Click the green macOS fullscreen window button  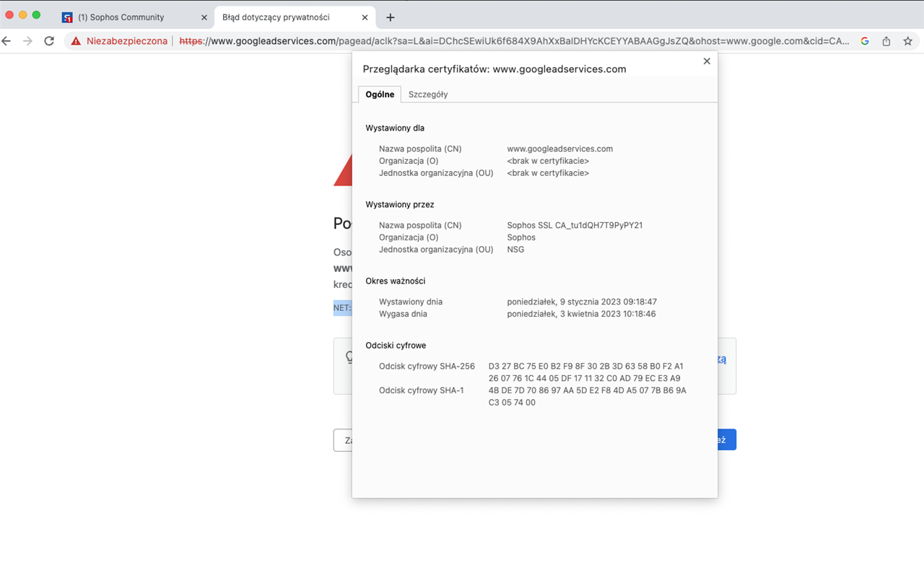click(37, 15)
